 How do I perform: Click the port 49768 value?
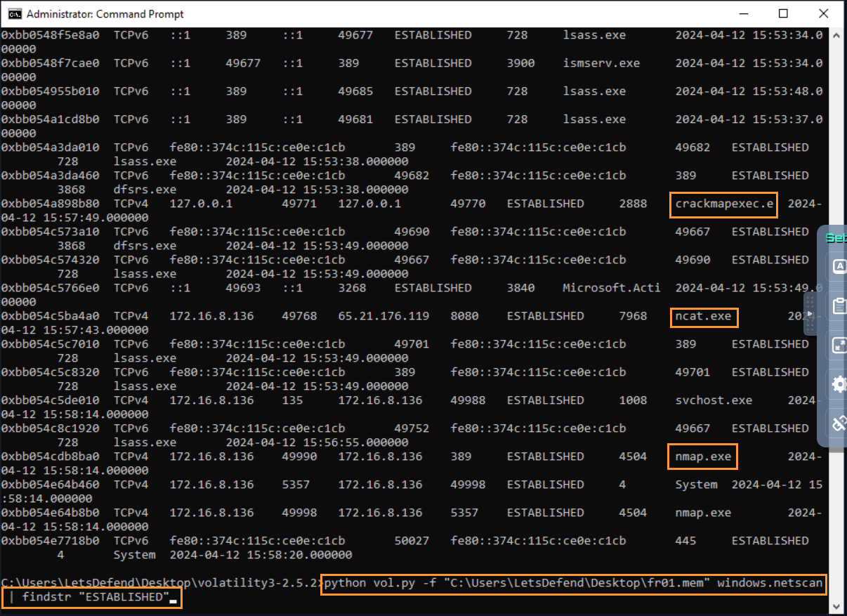(x=299, y=316)
